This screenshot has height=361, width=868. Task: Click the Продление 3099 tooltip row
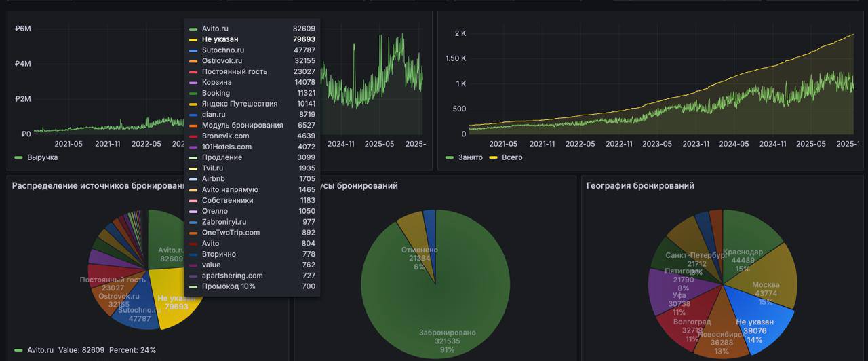252,157
